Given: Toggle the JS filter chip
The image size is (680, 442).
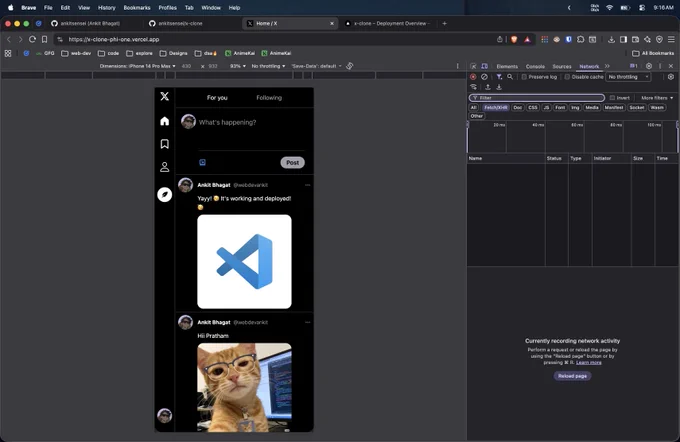Looking at the screenshot, I should pyautogui.click(x=546, y=107).
